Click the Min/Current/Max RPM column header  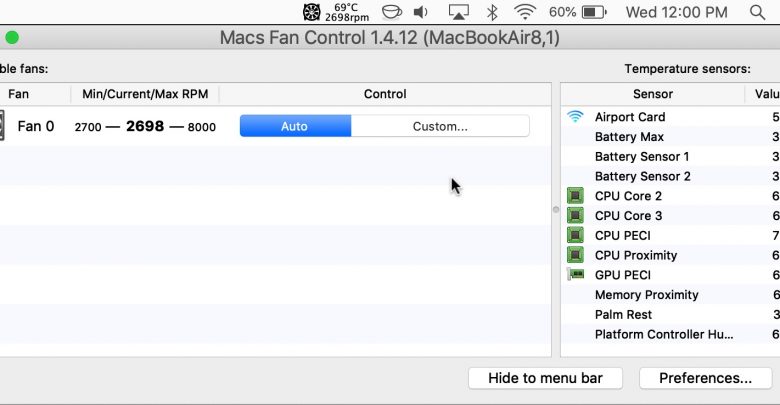point(145,94)
